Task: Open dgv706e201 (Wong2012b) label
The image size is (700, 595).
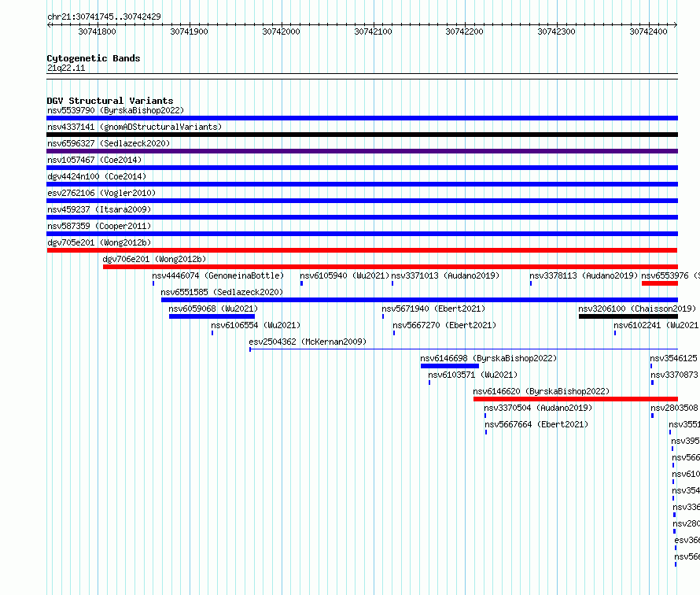Action: pyautogui.click(x=154, y=259)
